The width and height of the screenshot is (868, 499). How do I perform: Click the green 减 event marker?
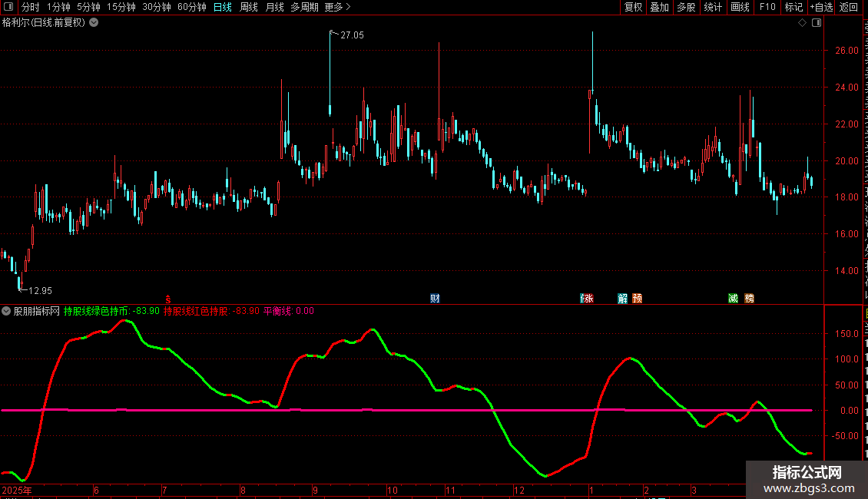734,299
